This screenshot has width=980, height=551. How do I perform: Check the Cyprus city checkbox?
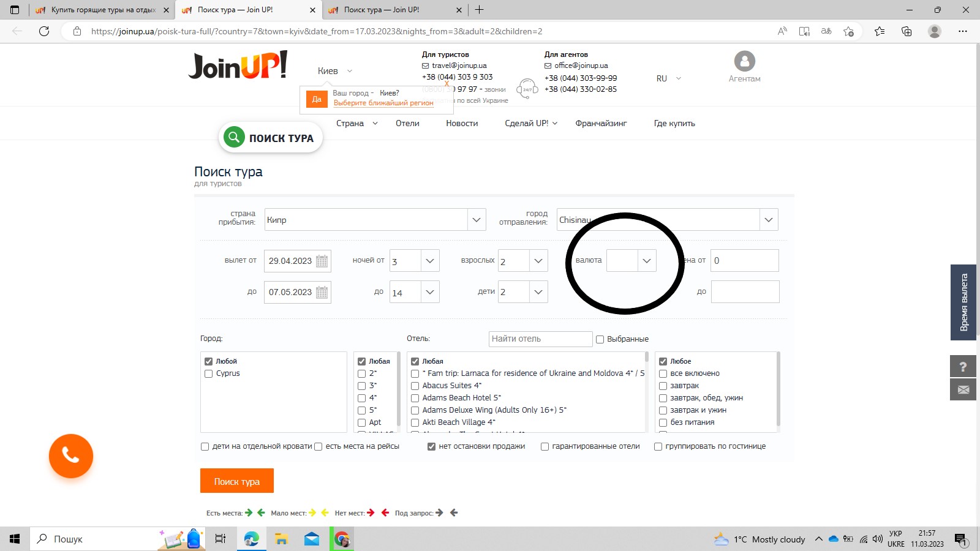click(209, 373)
